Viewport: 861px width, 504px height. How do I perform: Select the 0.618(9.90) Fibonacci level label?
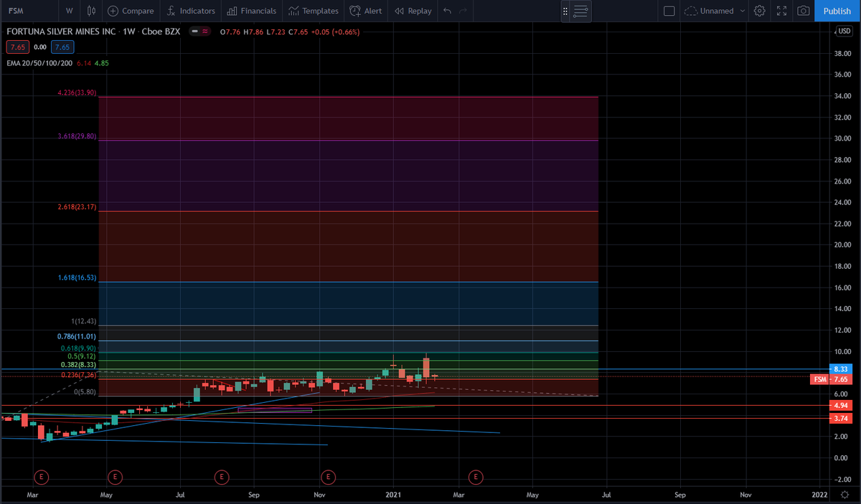point(77,348)
